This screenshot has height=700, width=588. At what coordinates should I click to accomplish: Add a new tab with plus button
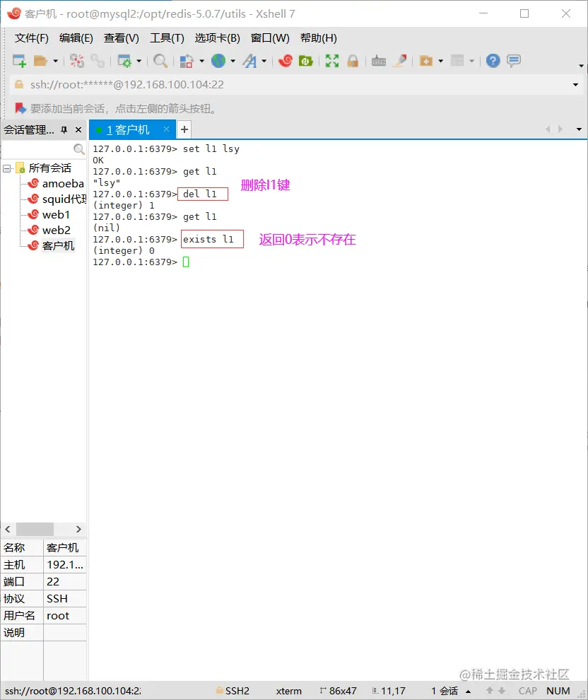(184, 129)
